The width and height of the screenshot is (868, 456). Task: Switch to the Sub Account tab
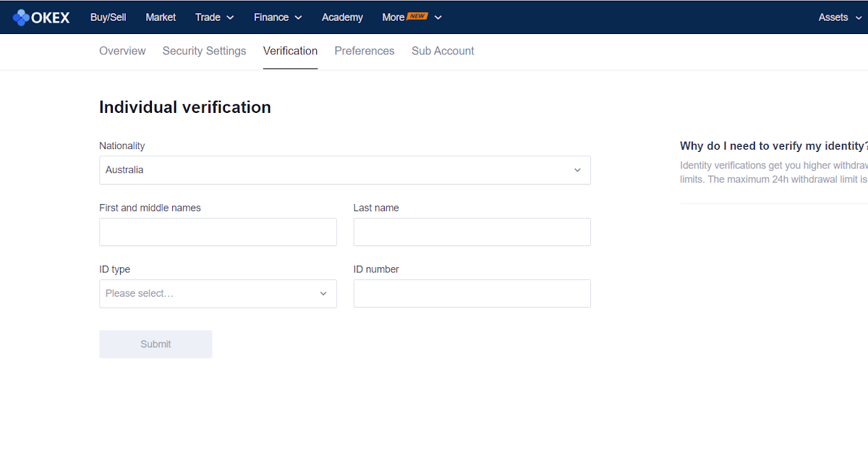pos(443,51)
